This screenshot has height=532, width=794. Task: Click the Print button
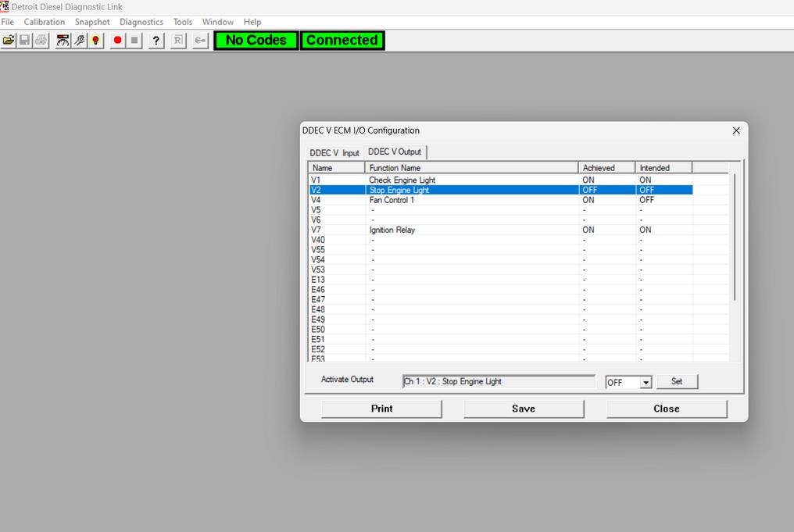(x=381, y=409)
